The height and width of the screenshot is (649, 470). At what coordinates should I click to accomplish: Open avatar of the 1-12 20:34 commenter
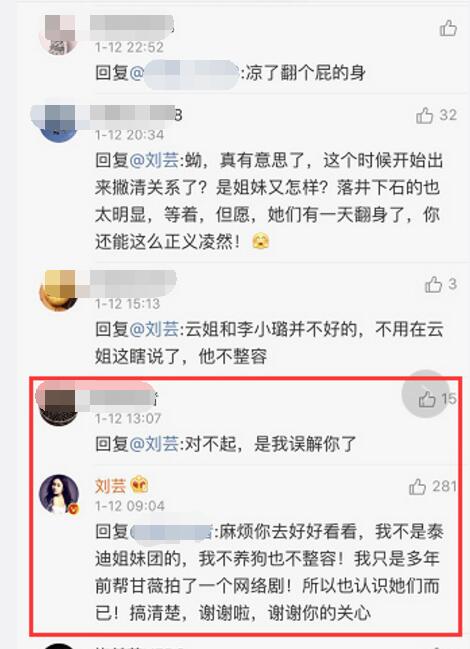[x=59, y=123]
